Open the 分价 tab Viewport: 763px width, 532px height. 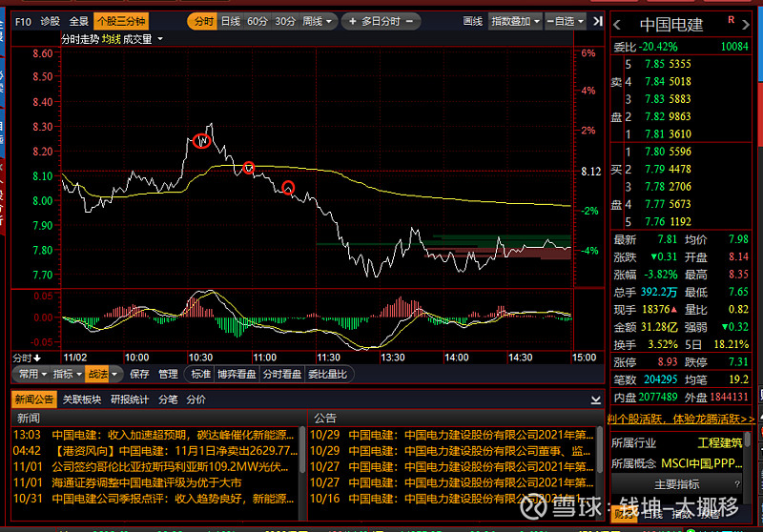(196, 399)
